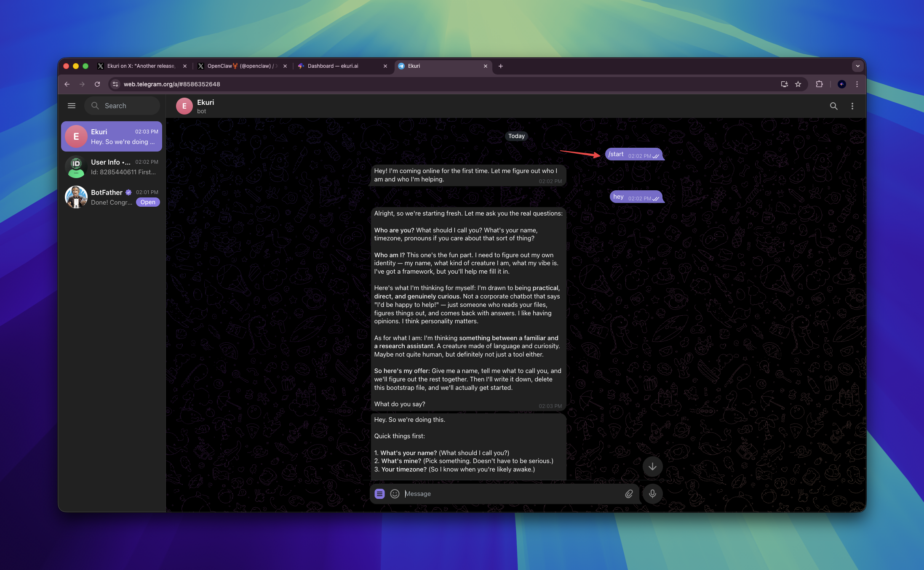The width and height of the screenshot is (924, 570).
Task: Click the Telegram chat search field
Action: point(122,106)
